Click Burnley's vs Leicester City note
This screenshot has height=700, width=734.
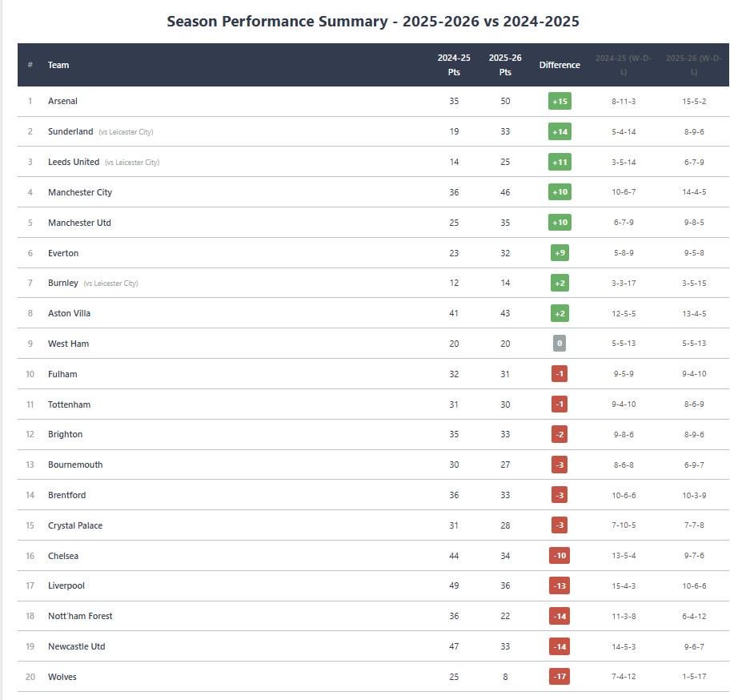(110, 284)
